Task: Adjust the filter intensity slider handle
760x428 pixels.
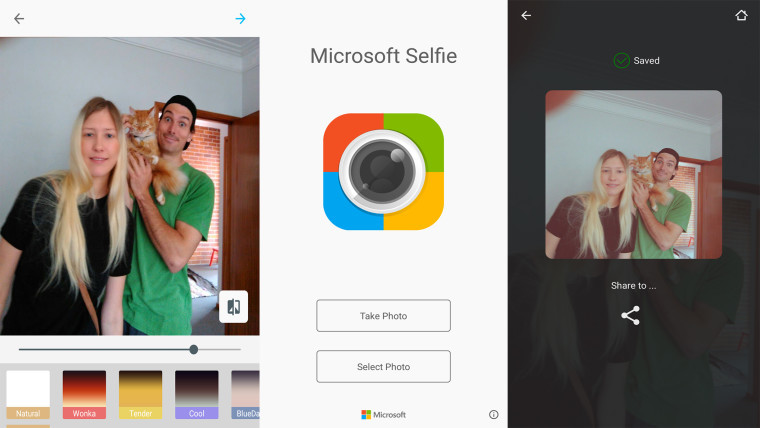Action: pos(194,349)
